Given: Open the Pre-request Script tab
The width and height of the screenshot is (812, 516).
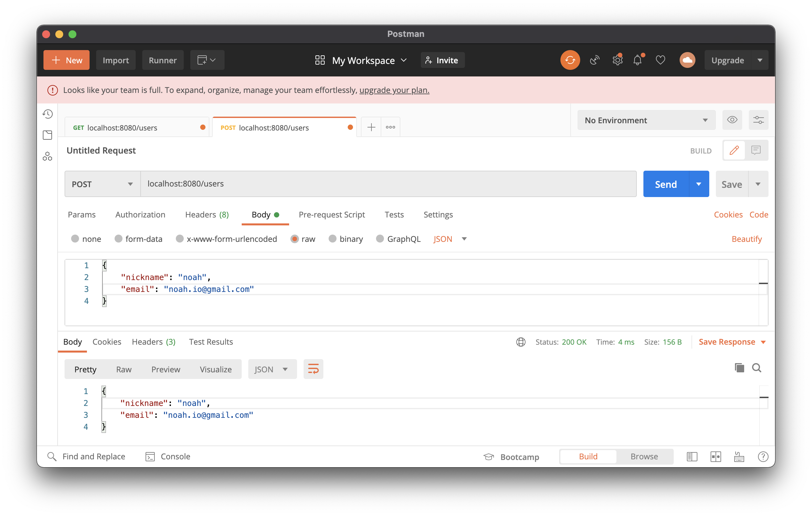Looking at the screenshot, I should click(x=332, y=215).
